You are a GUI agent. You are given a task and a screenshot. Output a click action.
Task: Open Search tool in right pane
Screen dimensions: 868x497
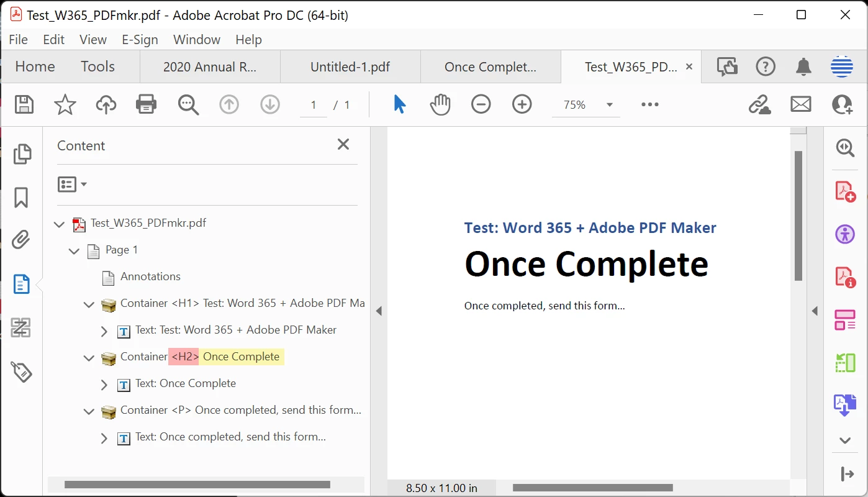point(845,147)
